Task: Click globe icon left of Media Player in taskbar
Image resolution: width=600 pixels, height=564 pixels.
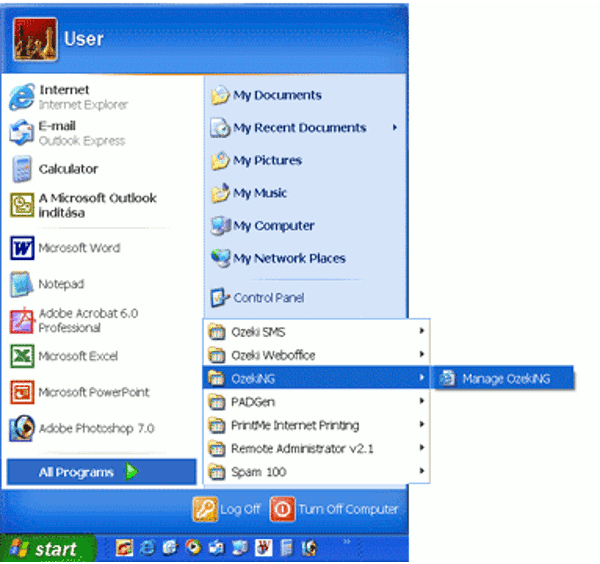Action: pos(170,548)
